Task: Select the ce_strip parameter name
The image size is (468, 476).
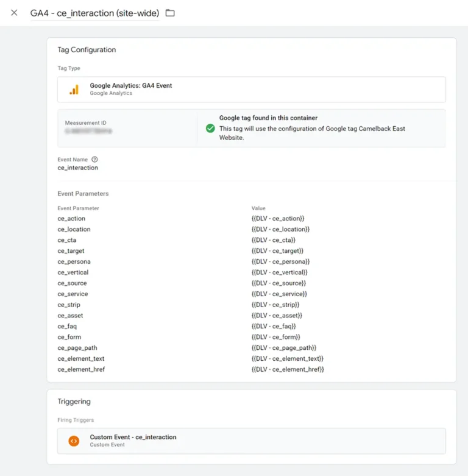Action: [x=69, y=305]
